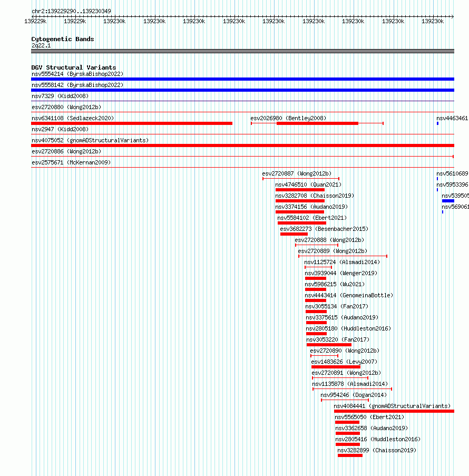Click the 2q22.1 band label
The height and width of the screenshot is (476, 469).
(x=41, y=45)
